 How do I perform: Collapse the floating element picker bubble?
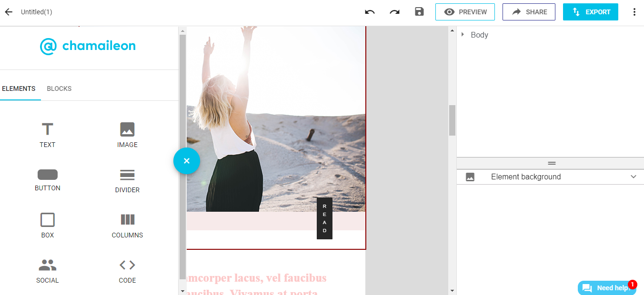(186, 161)
